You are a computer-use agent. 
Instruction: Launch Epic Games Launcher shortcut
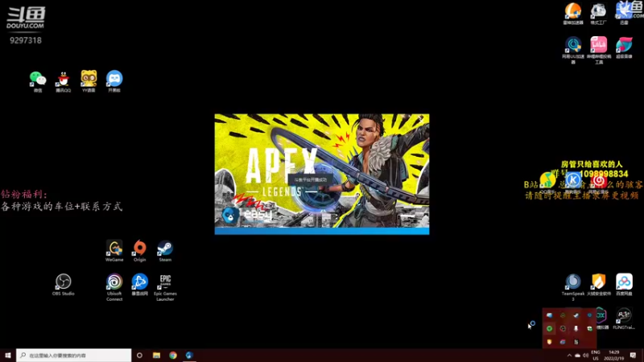(x=165, y=287)
